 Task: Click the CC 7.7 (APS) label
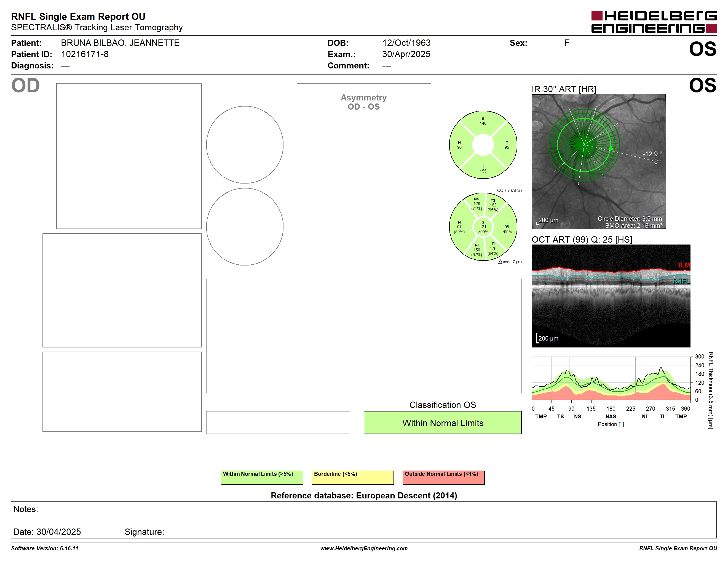pos(509,190)
